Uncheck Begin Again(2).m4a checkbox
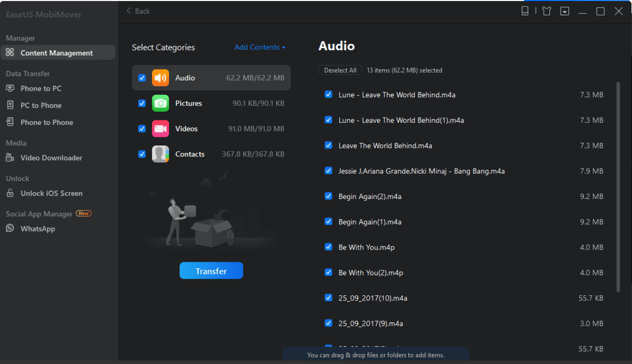 click(329, 196)
